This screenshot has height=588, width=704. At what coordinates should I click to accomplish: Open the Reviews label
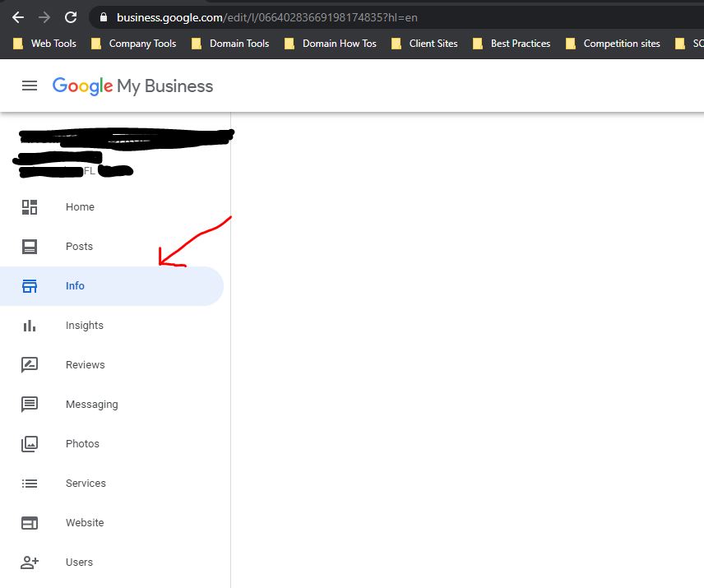[86, 365]
